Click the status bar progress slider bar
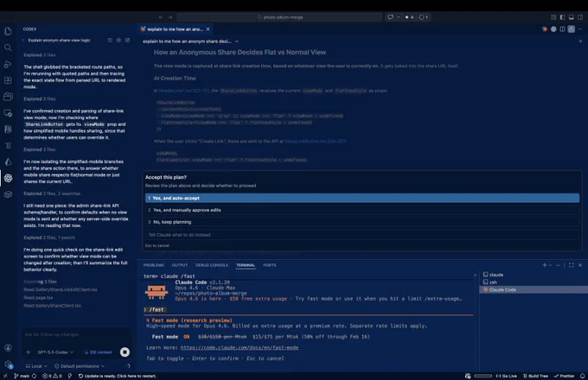Viewport: 588px width, 380px height. coord(483,376)
